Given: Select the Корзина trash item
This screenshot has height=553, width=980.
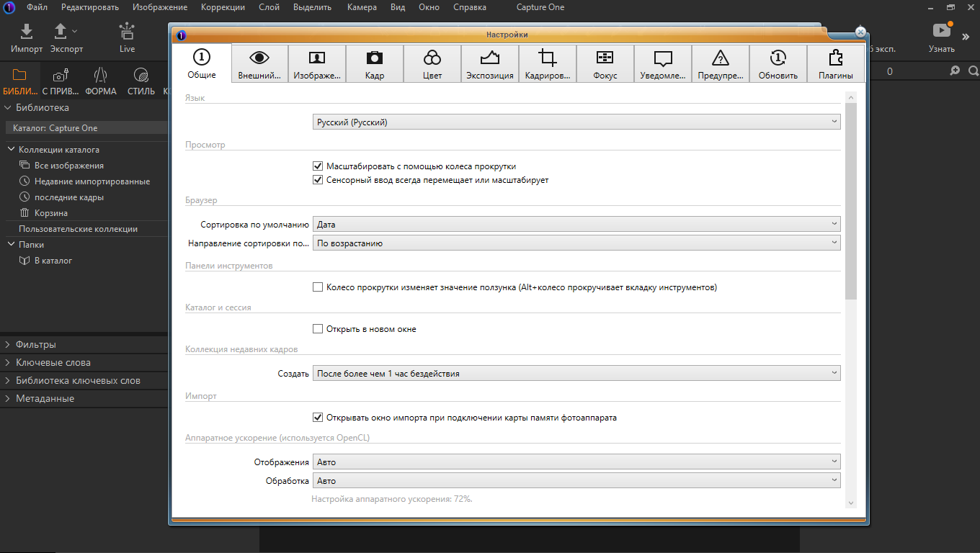Looking at the screenshot, I should click(51, 213).
